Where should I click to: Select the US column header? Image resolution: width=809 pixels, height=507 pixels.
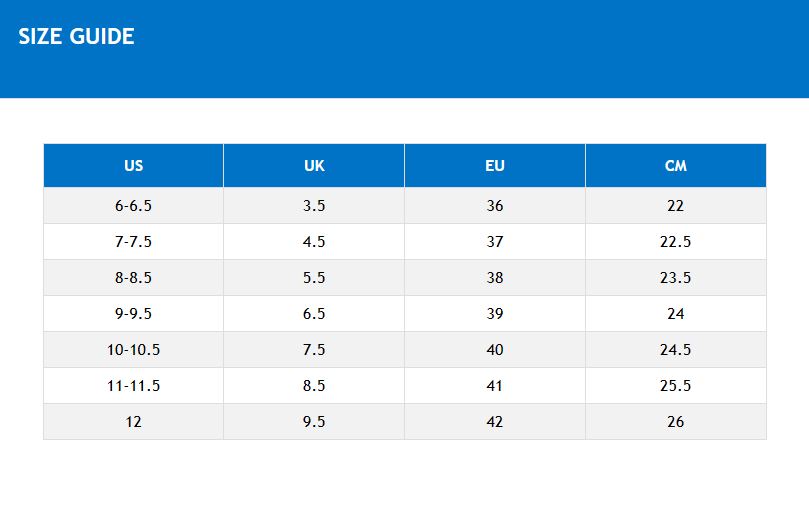pos(133,166)
